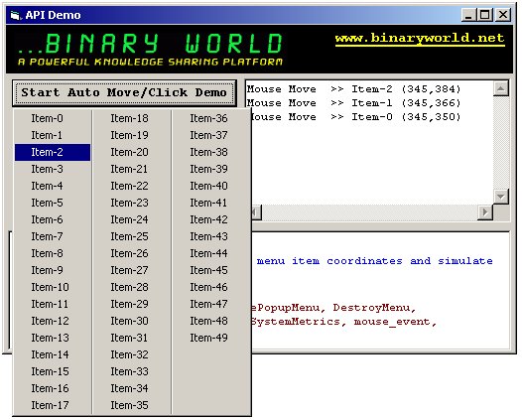Choose Item-5 menu entry
Screen dimensions: 522x420
click(53, 203)
